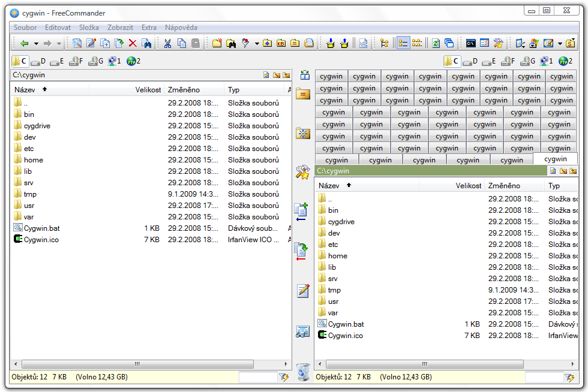Image resolution: width=588 pixels, height=392 pixels.
Task: Toggle the small icons list view button
Action: (416, 44)
